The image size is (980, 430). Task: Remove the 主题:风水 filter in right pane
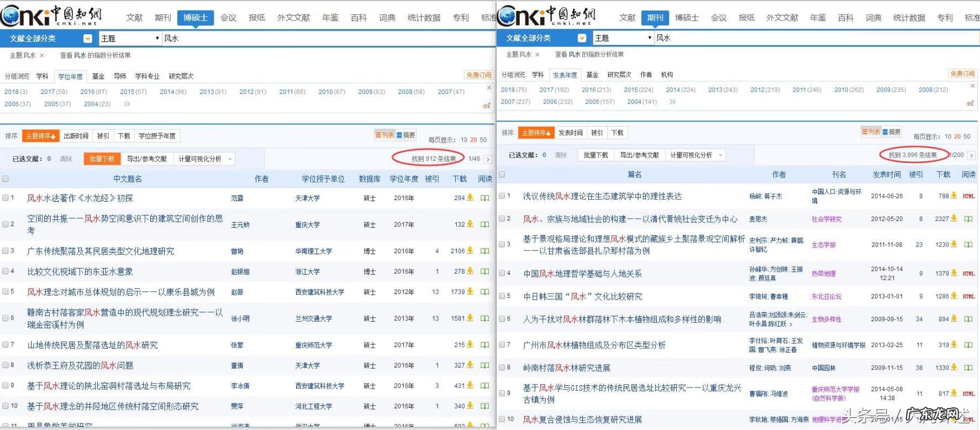(x=538, y=54)
